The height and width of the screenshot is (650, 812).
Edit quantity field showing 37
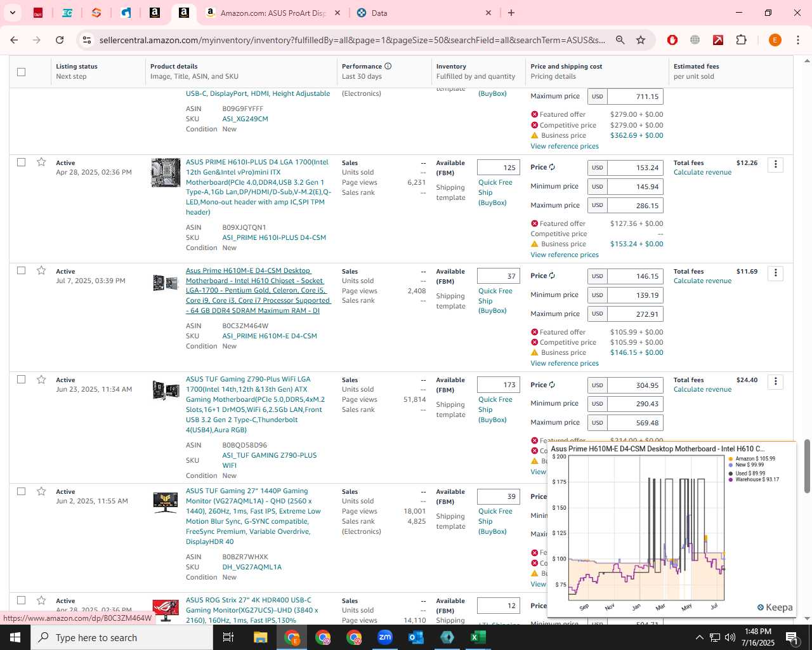[x=499, y=276]
